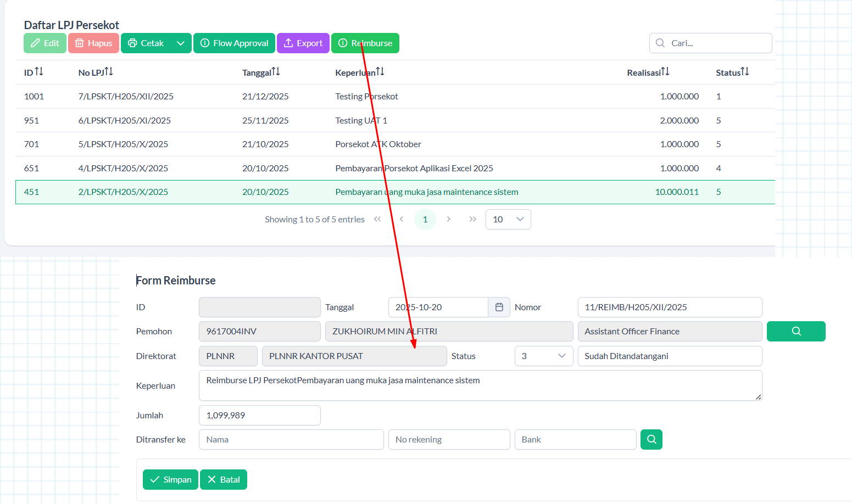The image size is (852, 504).
Task: Focus the No rekening input field
Action: coord(449,440)
